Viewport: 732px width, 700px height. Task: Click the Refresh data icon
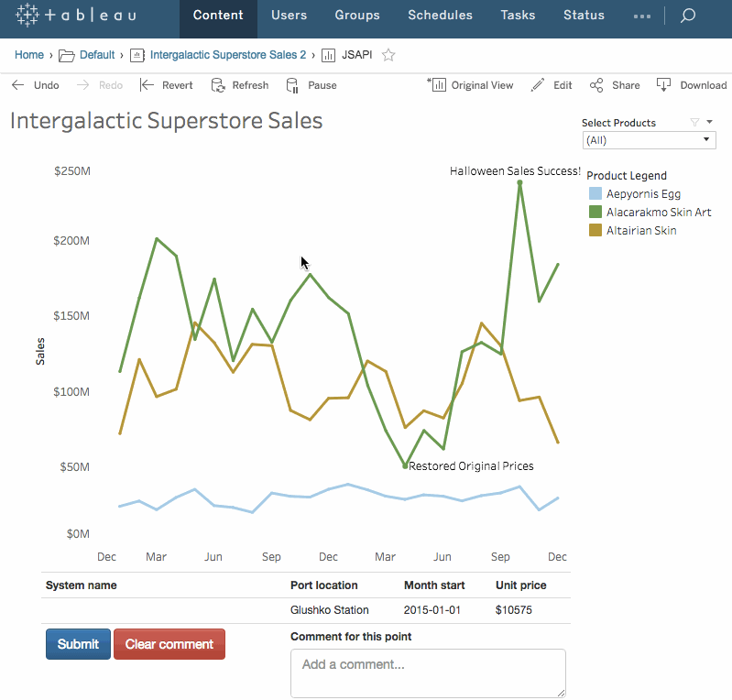pos(218,85)
